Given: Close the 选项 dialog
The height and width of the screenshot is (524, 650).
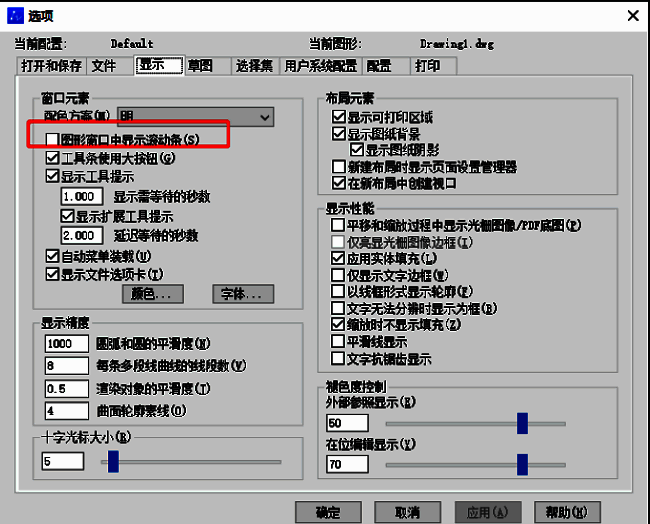Looking at the screenshot, I should (x=633, y=16).
